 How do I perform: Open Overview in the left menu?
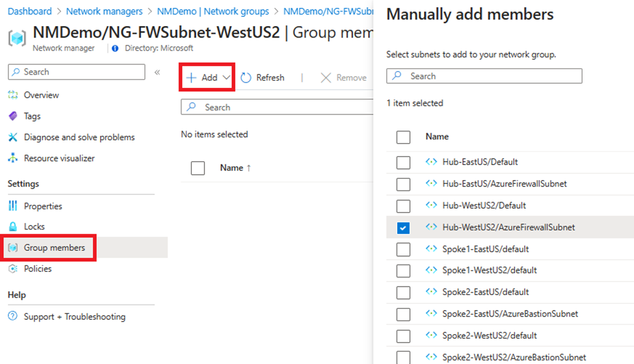click(x=41, y=95)
